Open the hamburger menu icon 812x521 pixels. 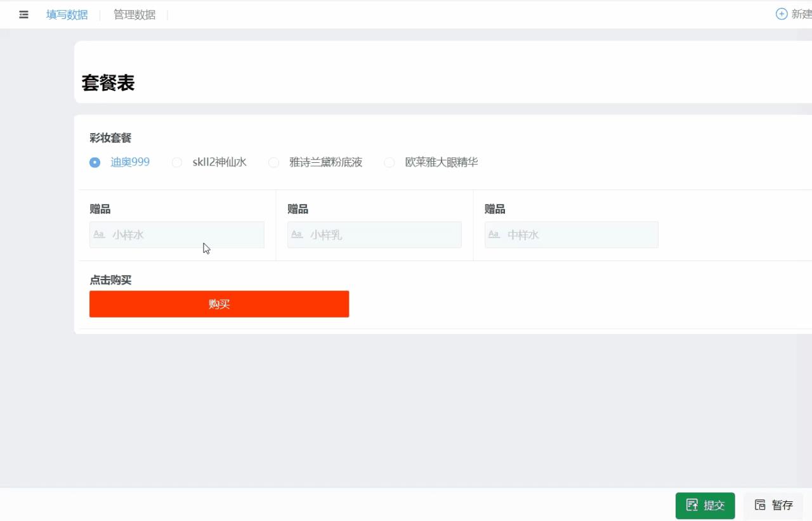[x=23, y=15]
